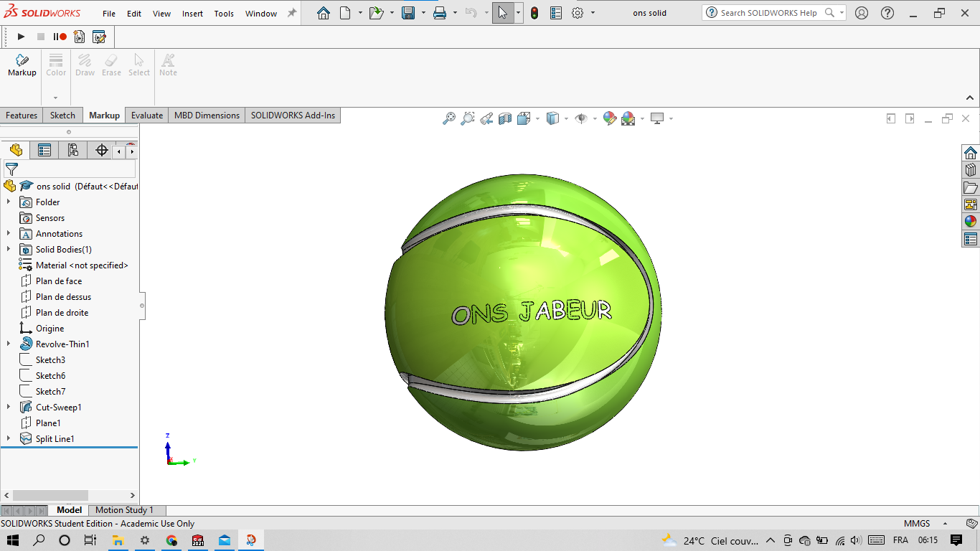The height and width of the screenshot is (551, 980).
Task: Toggle the Section View icon
Action: (x=505, y=118)
